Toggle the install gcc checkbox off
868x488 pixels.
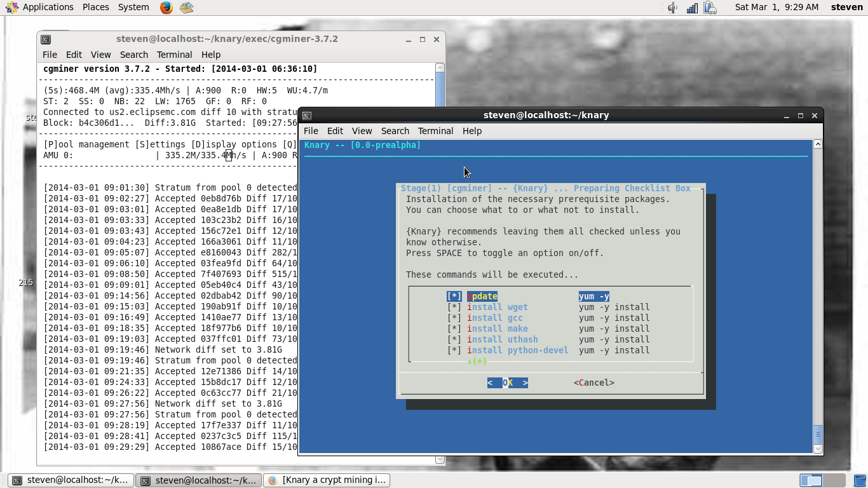[452, 318]
